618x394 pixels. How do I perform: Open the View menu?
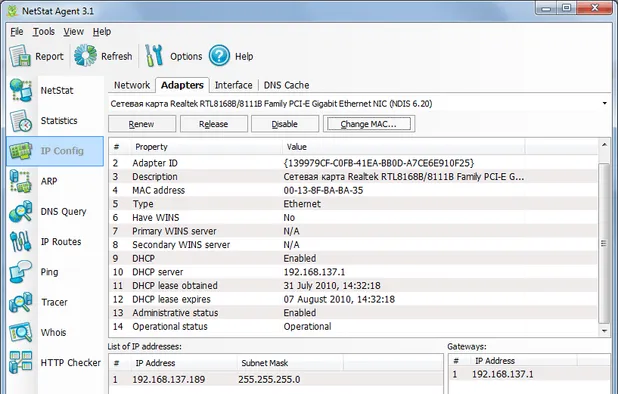[x=73, y=32]
